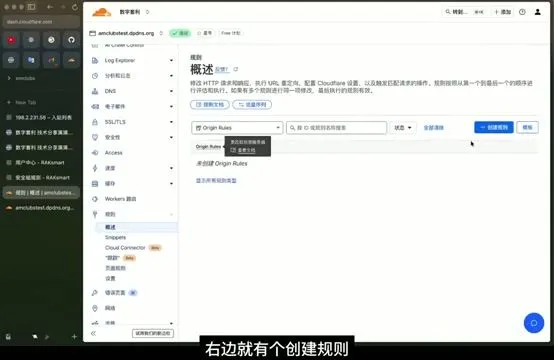
Task: Click the refresh icon beside 概述 heading
Action: [236, 69]
